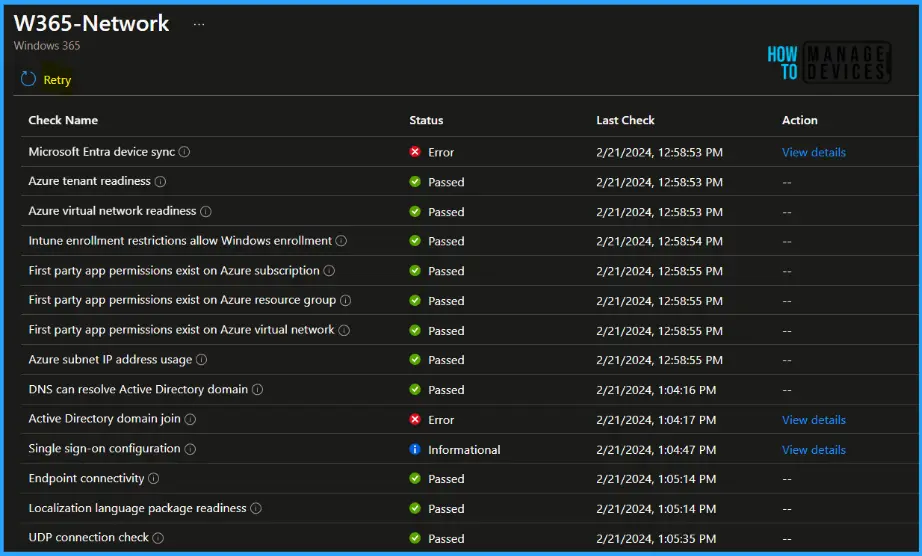Screen dimensions: 922x556
Task: Select 'First party app permissions exist on Azure virtual network'
Action: (x=181, y=330)
